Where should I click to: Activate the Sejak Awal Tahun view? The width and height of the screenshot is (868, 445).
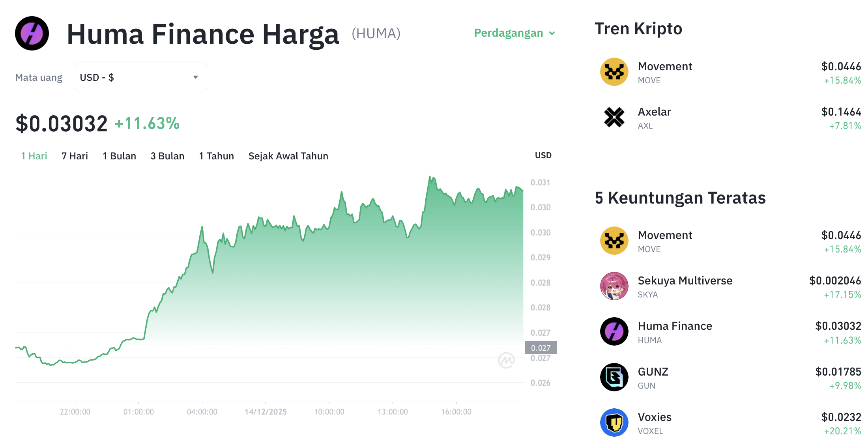pyautogui.click(x=288, y=156)
